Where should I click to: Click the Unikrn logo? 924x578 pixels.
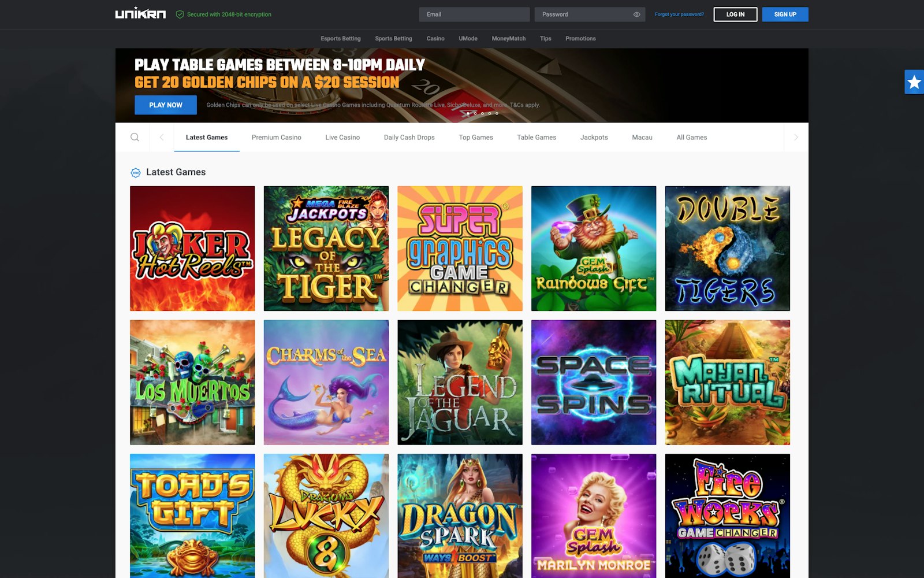pos(140,14)
